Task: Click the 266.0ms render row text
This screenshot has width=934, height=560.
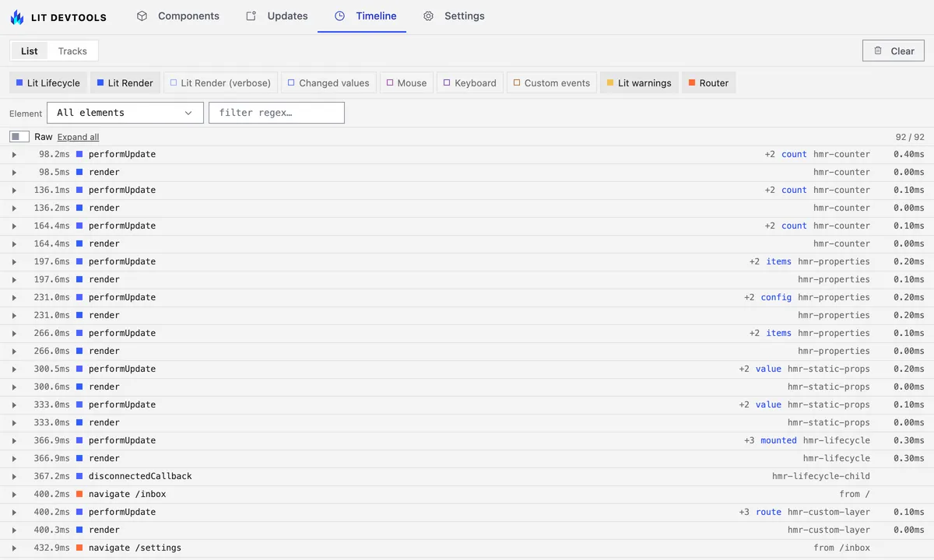Action: click(104, 351)
